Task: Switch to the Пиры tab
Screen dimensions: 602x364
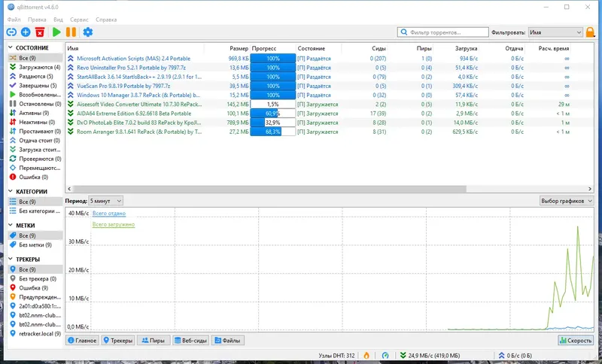Action: (x=154, y=340)
